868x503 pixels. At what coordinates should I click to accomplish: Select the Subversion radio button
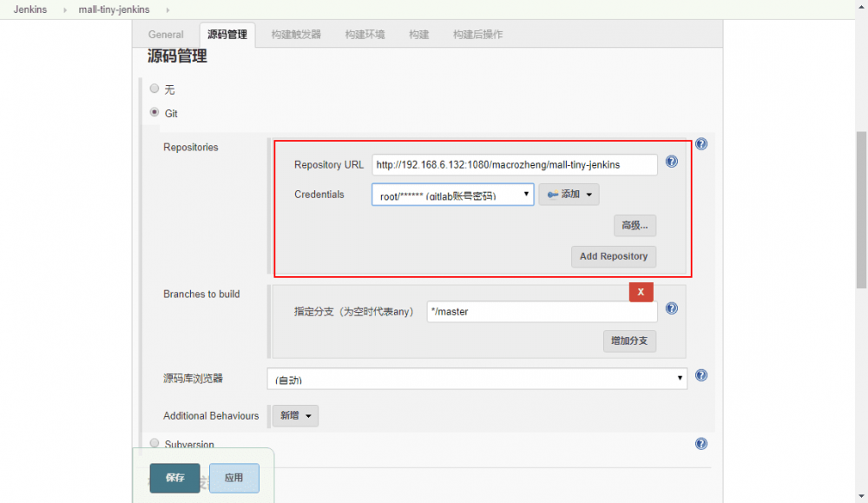155,443
